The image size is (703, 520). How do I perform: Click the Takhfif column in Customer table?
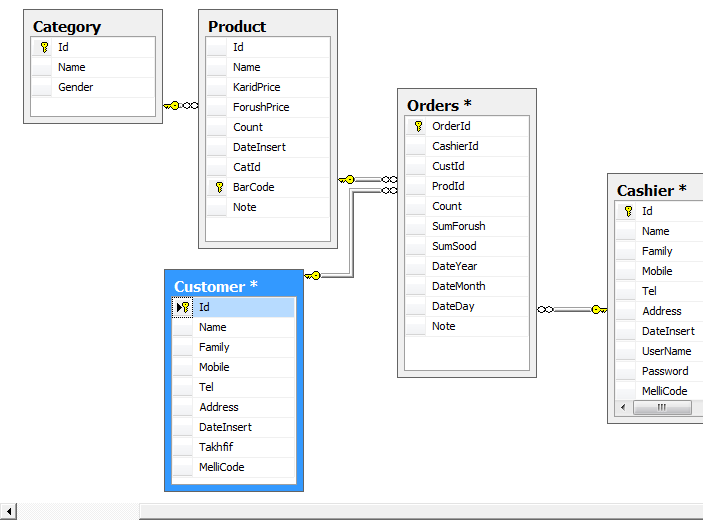pyautogui.click(x=215, y=447)
